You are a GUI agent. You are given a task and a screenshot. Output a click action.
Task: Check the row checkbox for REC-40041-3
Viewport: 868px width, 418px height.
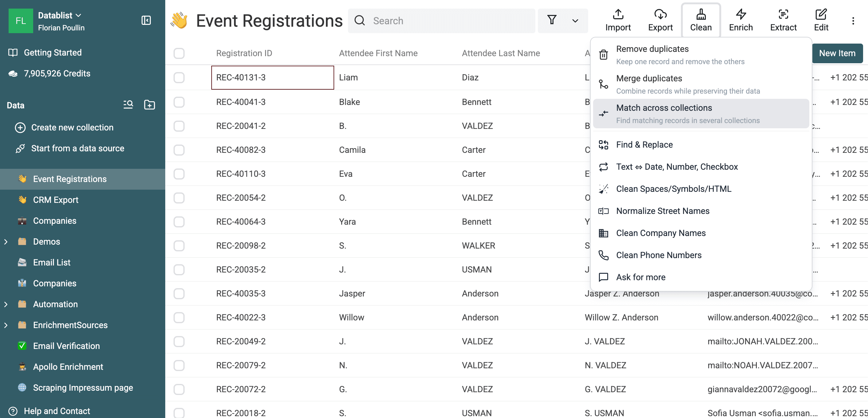[179, 102]
